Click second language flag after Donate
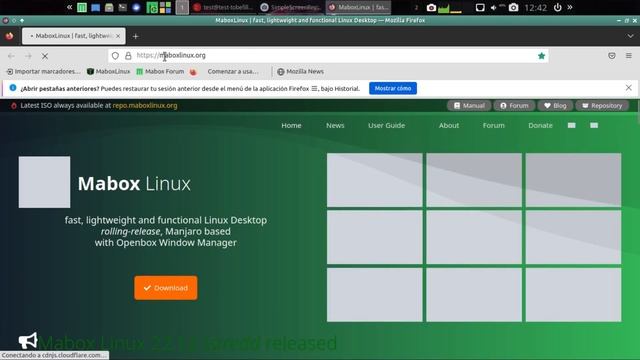This screenshot has height=360, width=640. (x=594, y=125)
